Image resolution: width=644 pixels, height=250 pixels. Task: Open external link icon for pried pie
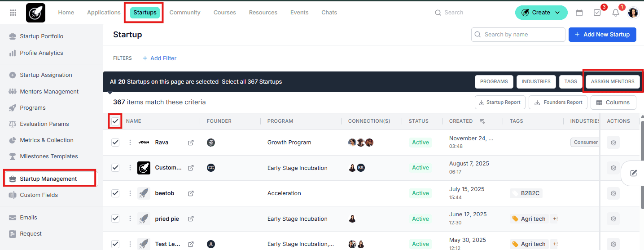pos(191,219)
